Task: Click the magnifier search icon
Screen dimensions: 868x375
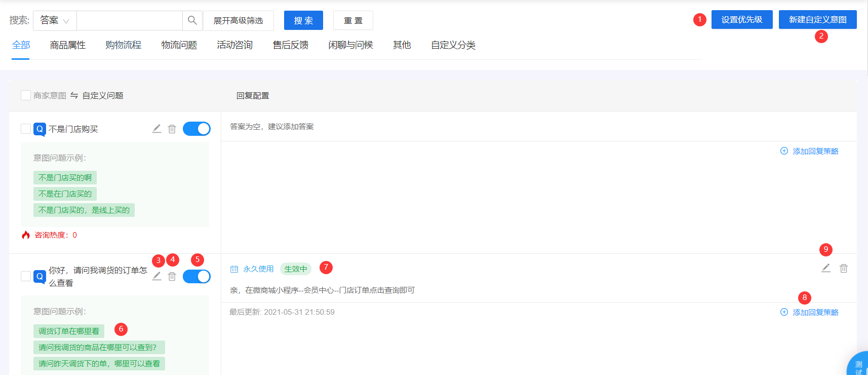Action: 192,20
